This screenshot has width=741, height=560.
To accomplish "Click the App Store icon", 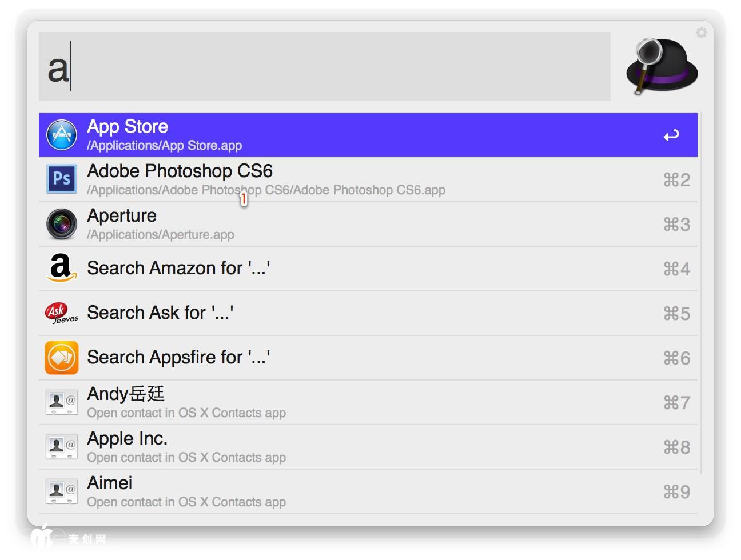I will click(62, 135).
